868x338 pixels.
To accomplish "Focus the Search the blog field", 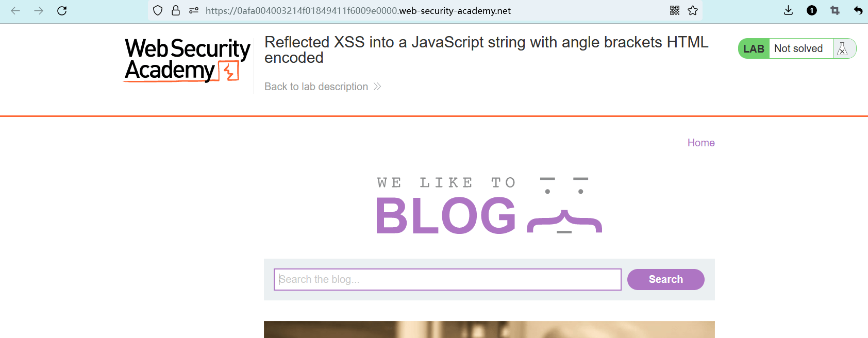I will pyautogui.click(x=447, y=279).
